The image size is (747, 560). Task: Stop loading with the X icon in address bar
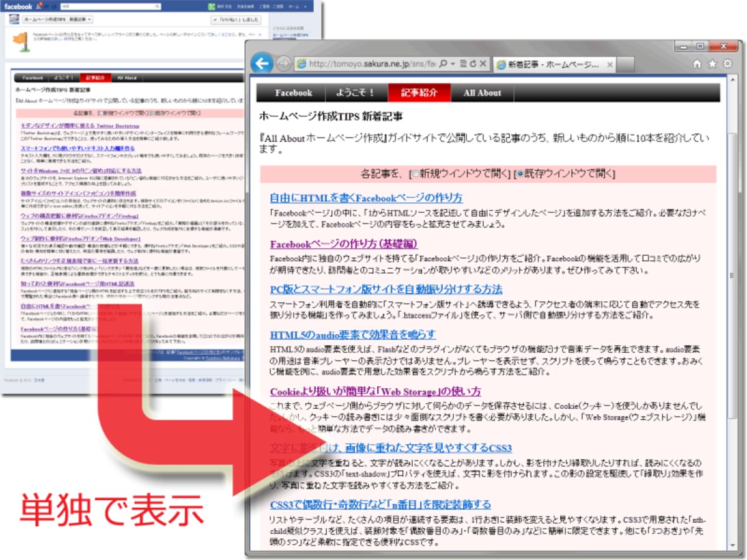pyautogui.click(x=483, y=63)
